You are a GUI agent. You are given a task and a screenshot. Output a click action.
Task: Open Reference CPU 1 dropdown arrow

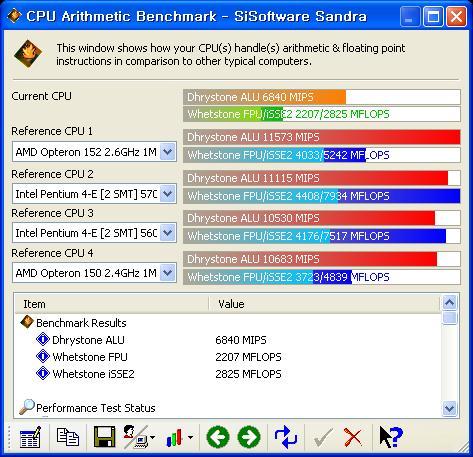[x=168, y=152]
